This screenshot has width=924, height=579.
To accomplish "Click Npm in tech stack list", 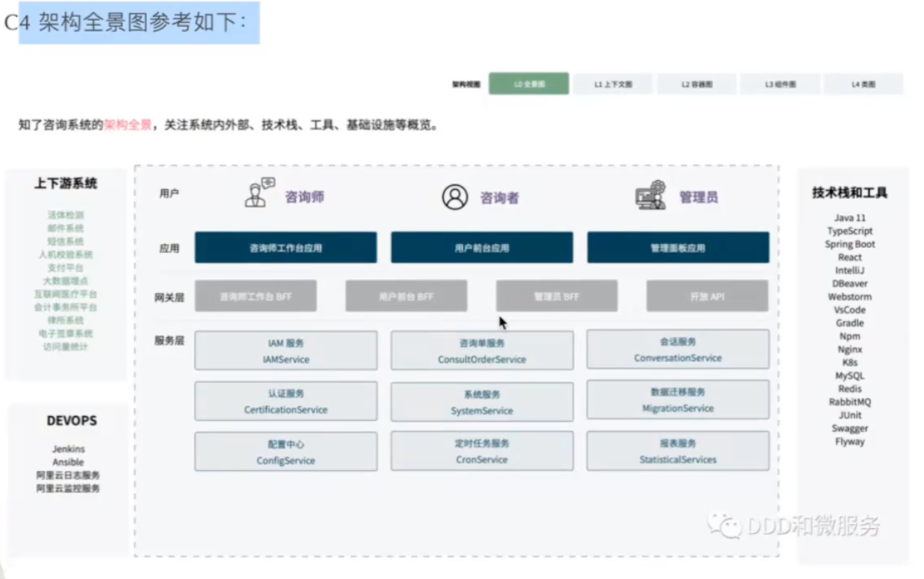I will (850, 336).
